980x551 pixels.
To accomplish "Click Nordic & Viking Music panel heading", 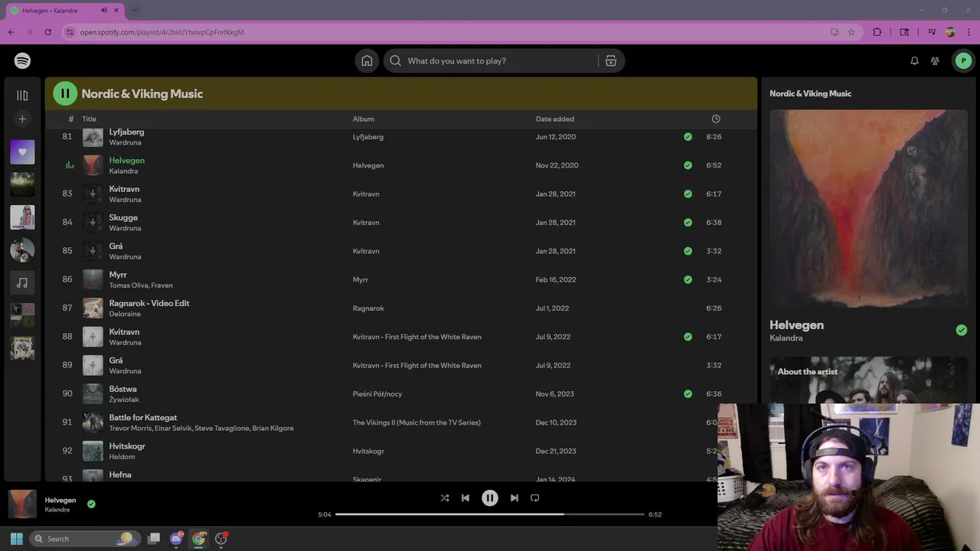I will pyautogui.click(x=810, y=93).
